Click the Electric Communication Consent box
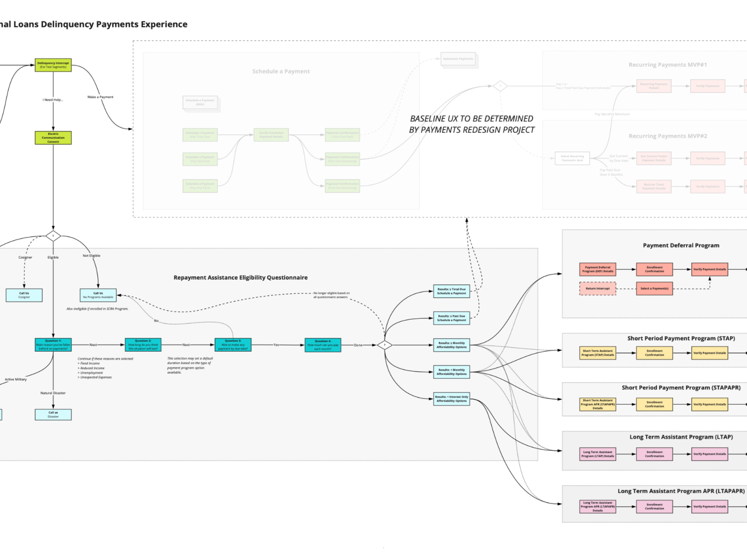This screenshot has width=747, height=560. [53, 138]
